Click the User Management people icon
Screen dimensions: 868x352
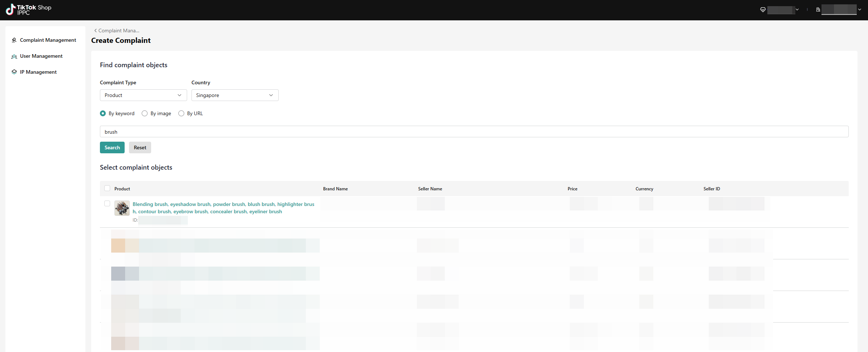click(x=14, y=56)
